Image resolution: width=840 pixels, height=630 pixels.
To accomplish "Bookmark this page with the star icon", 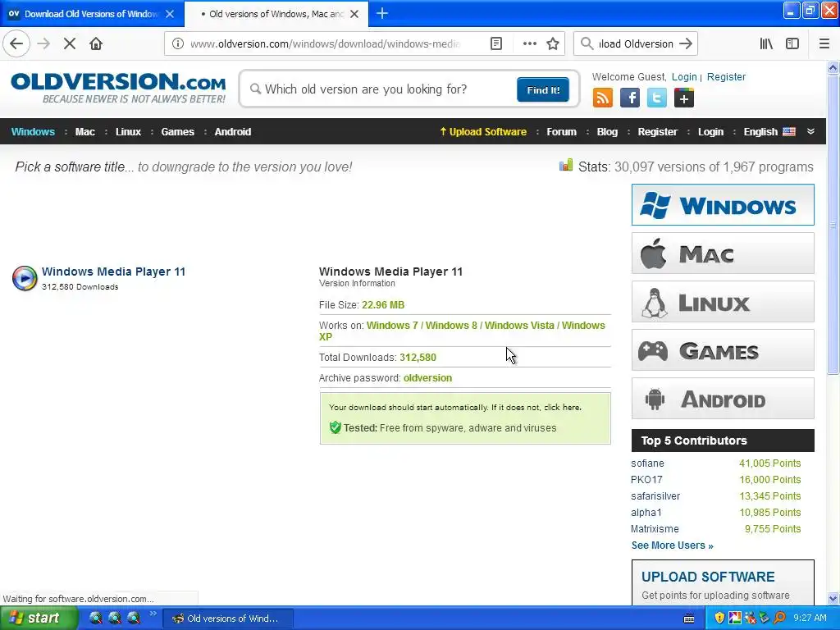I will [553, 44].
